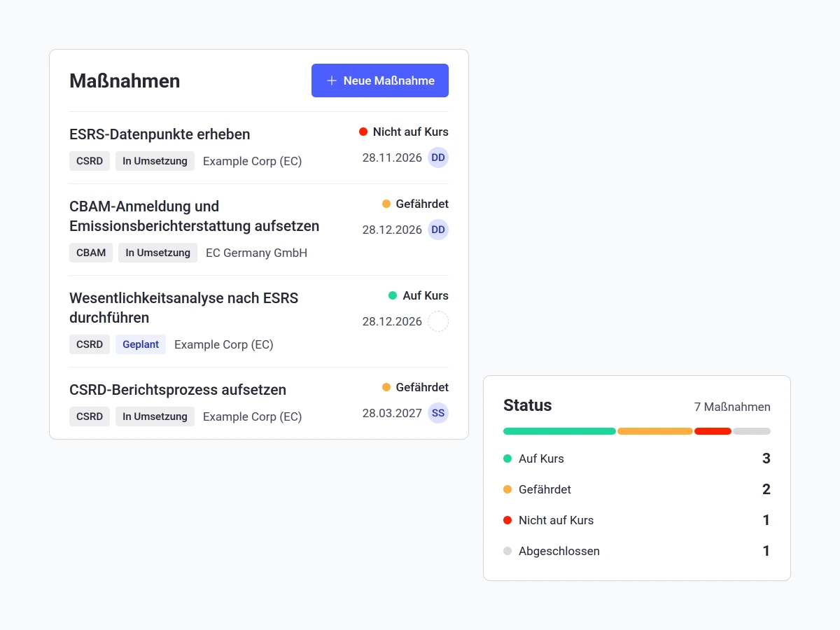Click the red segment of the status bar
The image size is (840, 630).
point(713,431)
